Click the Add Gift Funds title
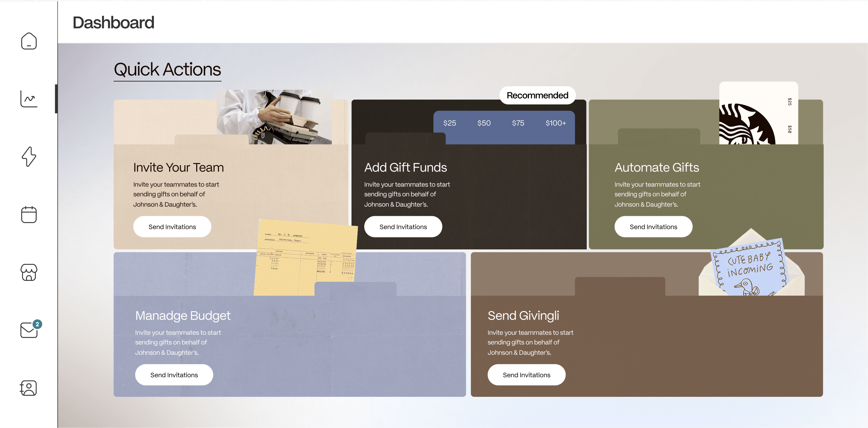868x428 pixels. point(405,167)
